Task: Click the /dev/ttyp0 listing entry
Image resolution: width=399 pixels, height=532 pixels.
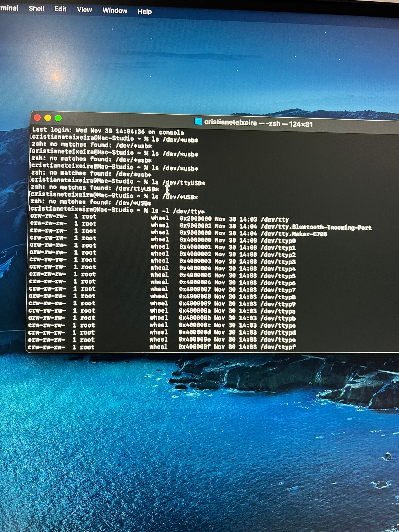Action: [x=278, y=241]
